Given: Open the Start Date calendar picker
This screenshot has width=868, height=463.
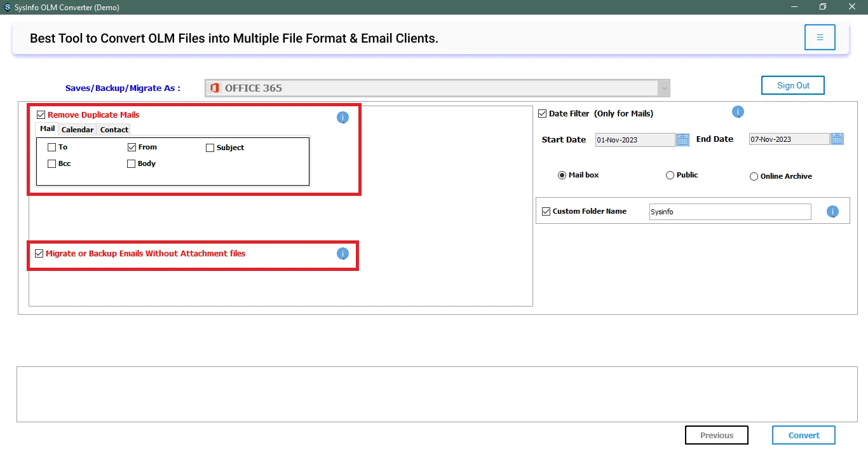Looking at the screenshot, I should (682, 139).
